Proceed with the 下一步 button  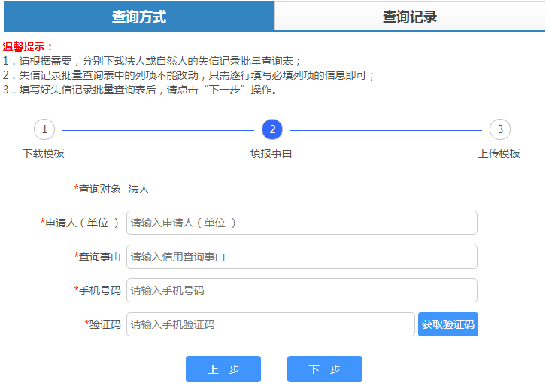coord(325,369)
